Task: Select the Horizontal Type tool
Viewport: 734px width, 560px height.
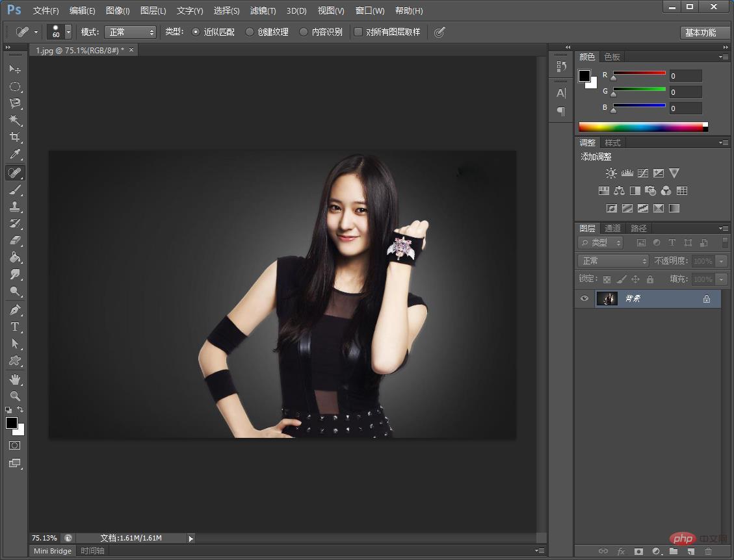Action: pos(15,327)
